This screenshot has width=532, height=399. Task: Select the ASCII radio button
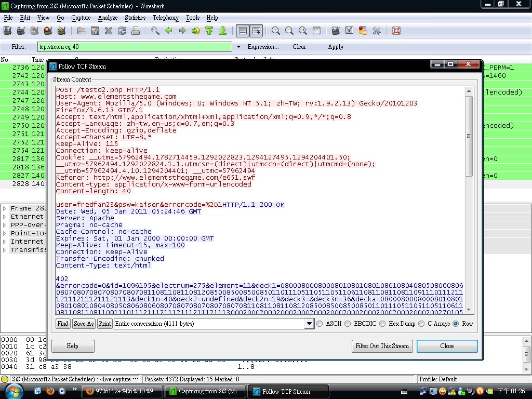(320, 324)
